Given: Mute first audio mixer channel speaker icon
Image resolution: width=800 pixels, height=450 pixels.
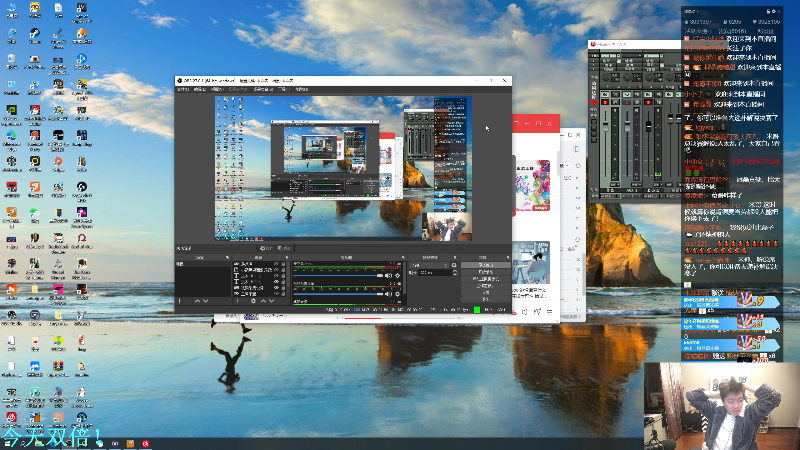Looking at the screenshot, I should (388, 276).
